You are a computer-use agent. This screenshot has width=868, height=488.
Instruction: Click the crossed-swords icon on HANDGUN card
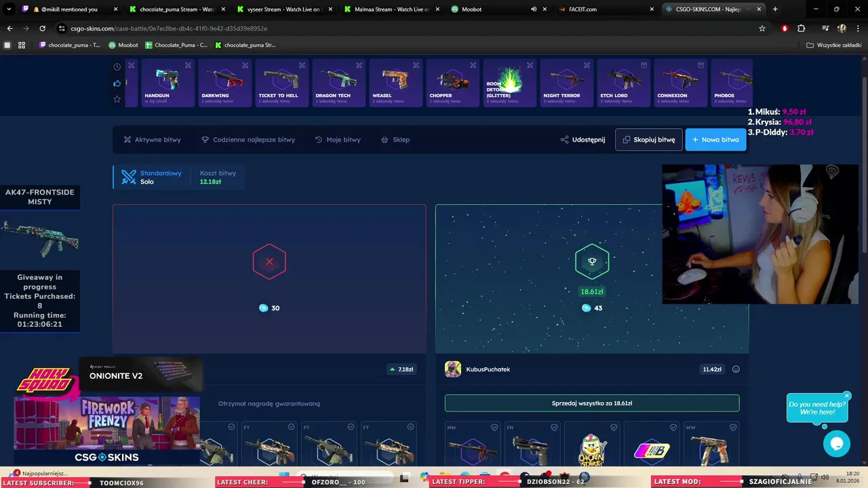pos(188,65)
